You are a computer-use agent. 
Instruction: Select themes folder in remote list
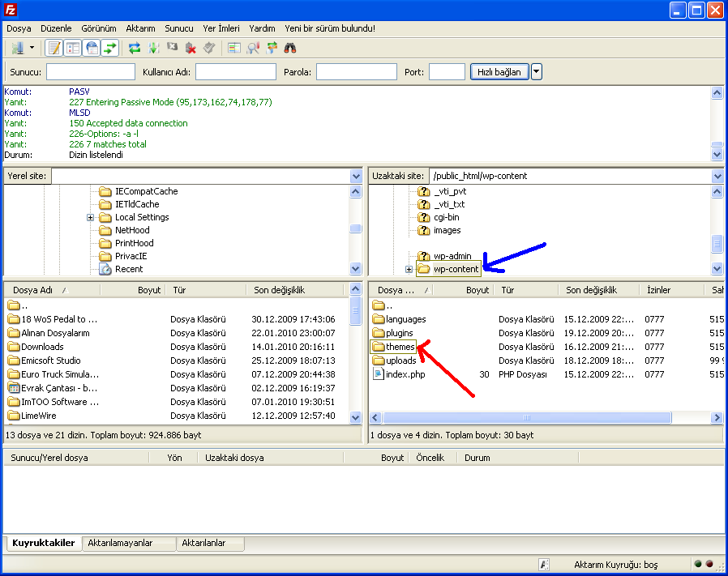(394, 347)
